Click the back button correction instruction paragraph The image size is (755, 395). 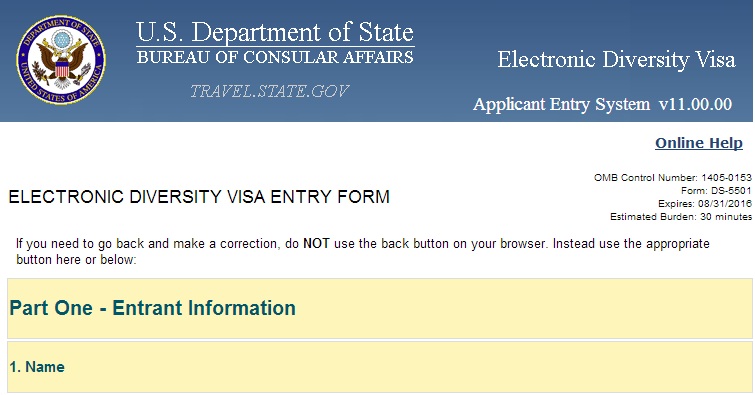point(363,251)
